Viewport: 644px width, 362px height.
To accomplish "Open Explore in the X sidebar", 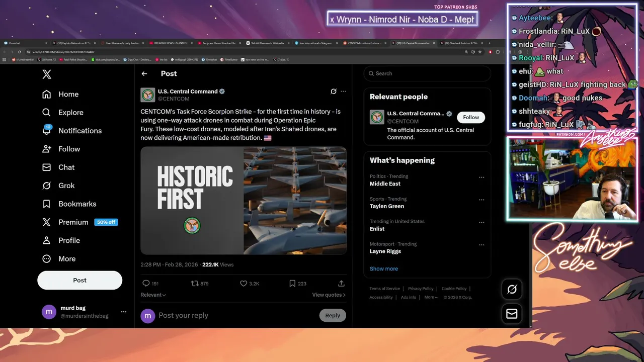I will 63,113.
